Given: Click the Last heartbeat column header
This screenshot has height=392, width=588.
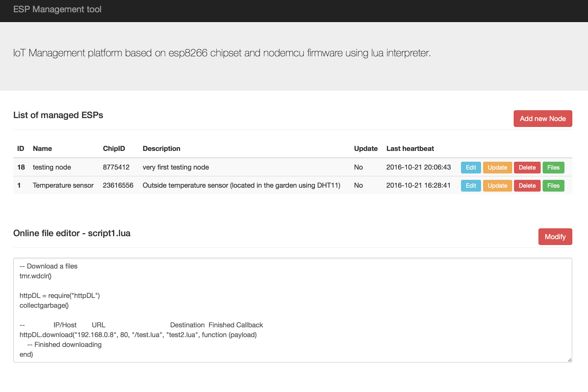Looking at the screenshot, I should pyautogui.click(x=410, y=149).
